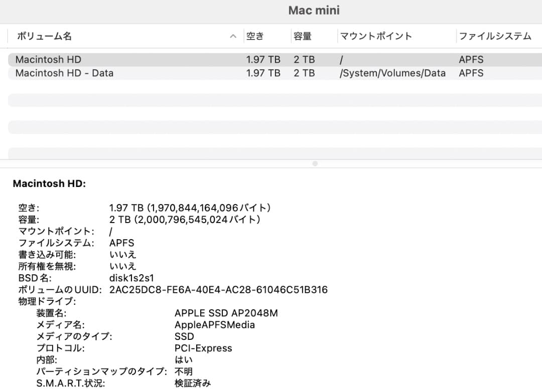Click the Mac mini window title
This screenshot has height=392, width=542.
314,10
